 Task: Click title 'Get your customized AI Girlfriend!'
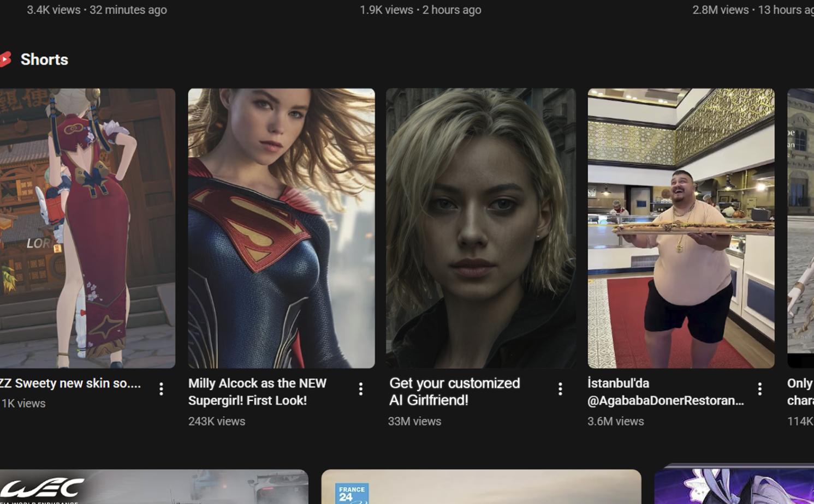tap(454, 392)
